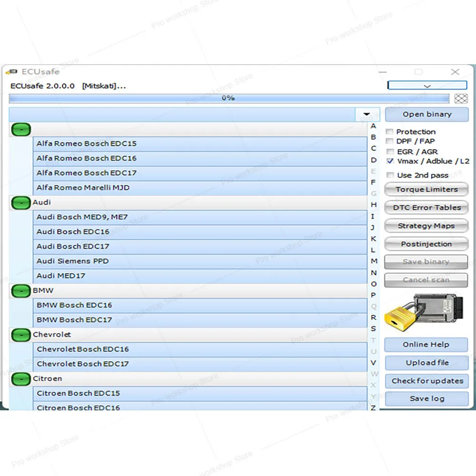This screenshot has width=476, height=476.
Task: Open DTC Error Tables
Action: coord(426,208)
